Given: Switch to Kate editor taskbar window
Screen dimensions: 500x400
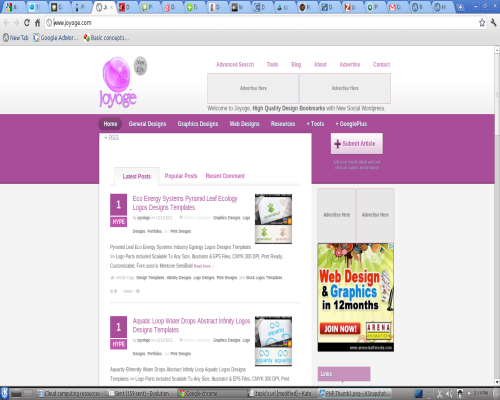Looking at the screenshot, I should 281,394.
